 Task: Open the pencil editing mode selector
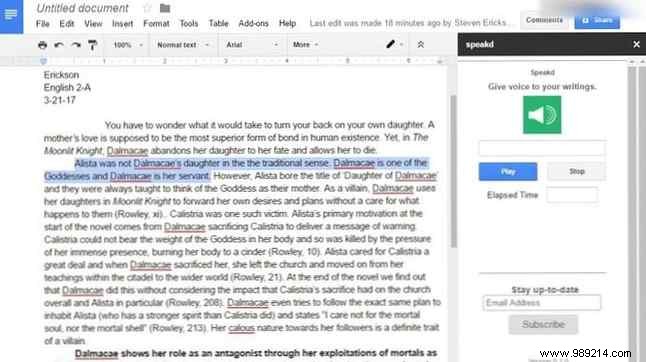394,44
